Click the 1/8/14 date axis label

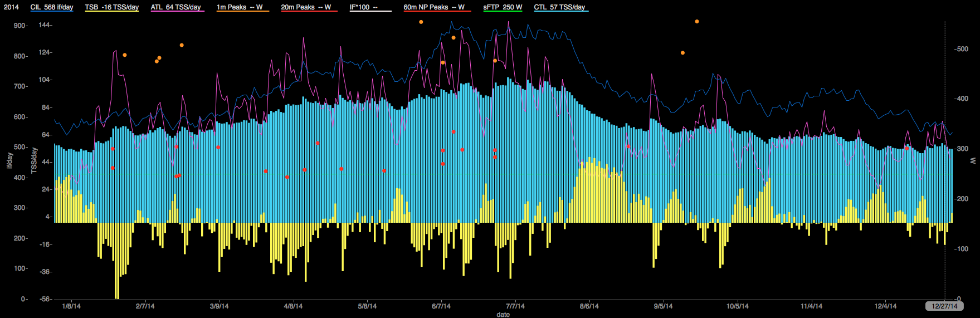(71, 306)
